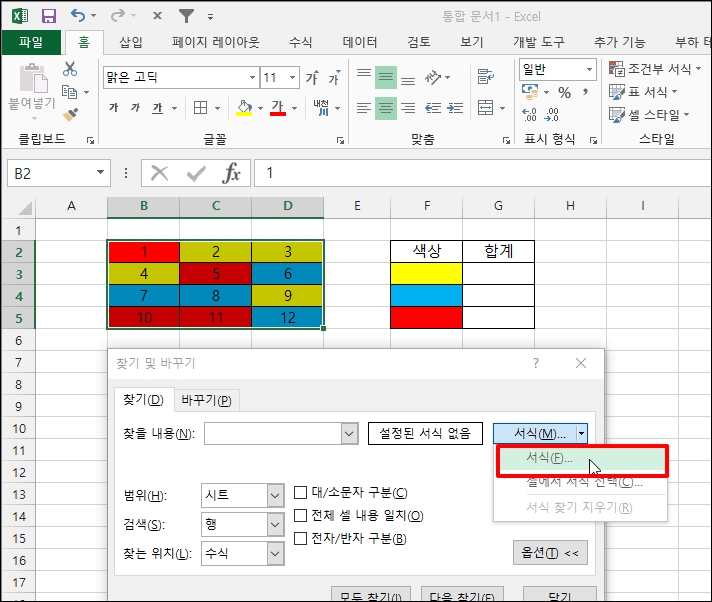Viewport: 712px width, 602px height.
Task: Click the font color 가 icon
Action: click(277, 108)
